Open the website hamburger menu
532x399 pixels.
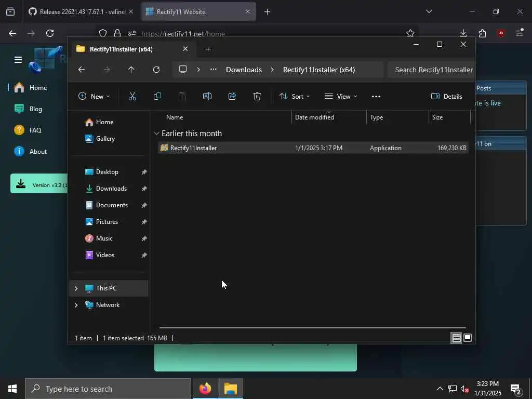click(18, 60)
